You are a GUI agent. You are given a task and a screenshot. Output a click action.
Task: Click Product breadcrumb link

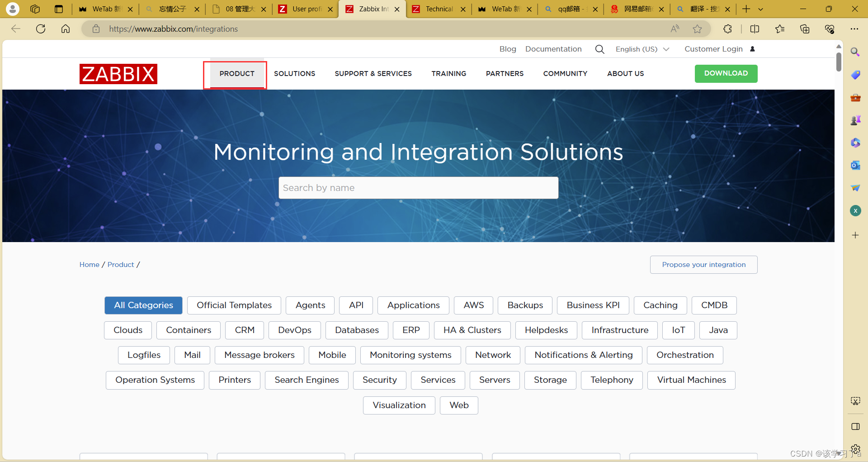pos(121,265)
